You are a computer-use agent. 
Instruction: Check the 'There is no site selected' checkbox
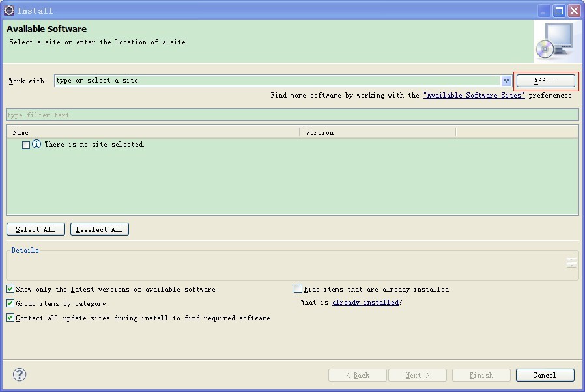pyautogui.click(x=26, y=145)
